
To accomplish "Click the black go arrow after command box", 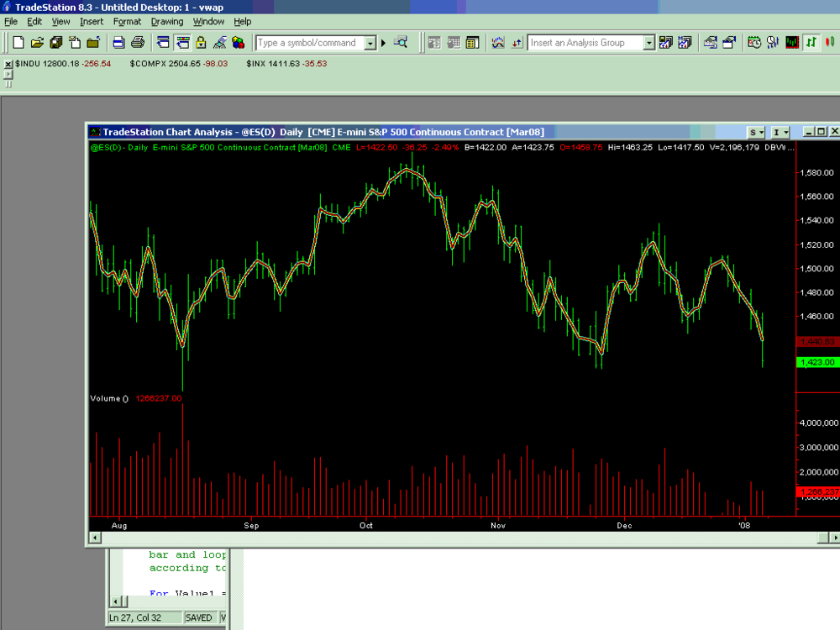I will [x=383, y=43].
